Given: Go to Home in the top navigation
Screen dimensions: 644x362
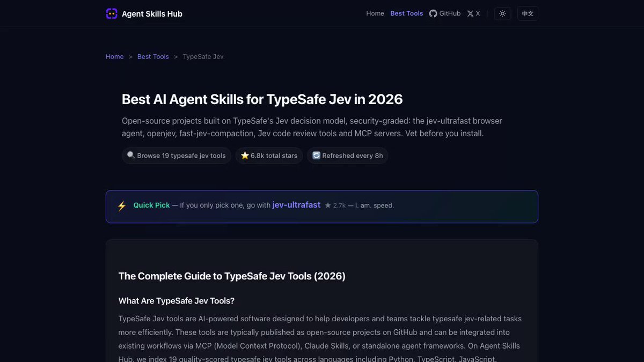Looking at the screenshot, I should (x=375, y=13).
